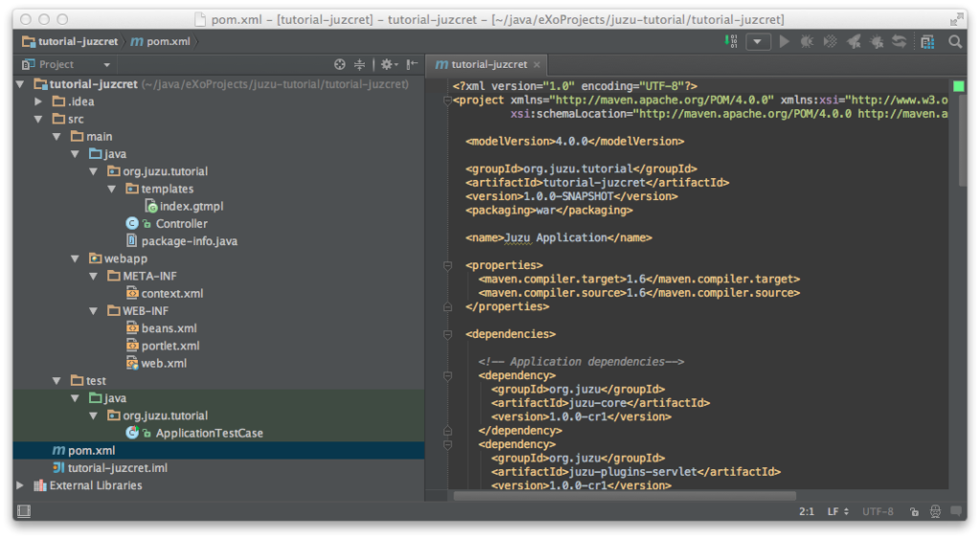Click Collapse All icon in Project panel

[x=360, y=64]
